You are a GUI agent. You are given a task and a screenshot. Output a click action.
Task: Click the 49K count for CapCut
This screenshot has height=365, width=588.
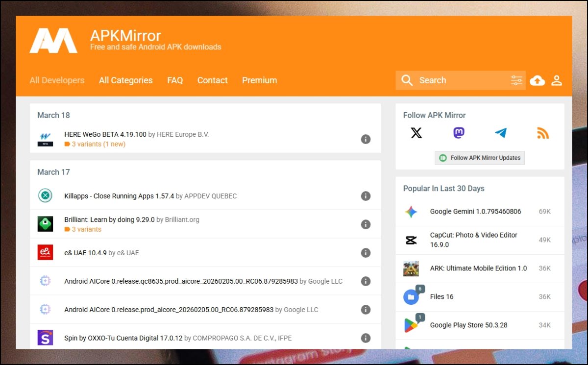(544, 240)
